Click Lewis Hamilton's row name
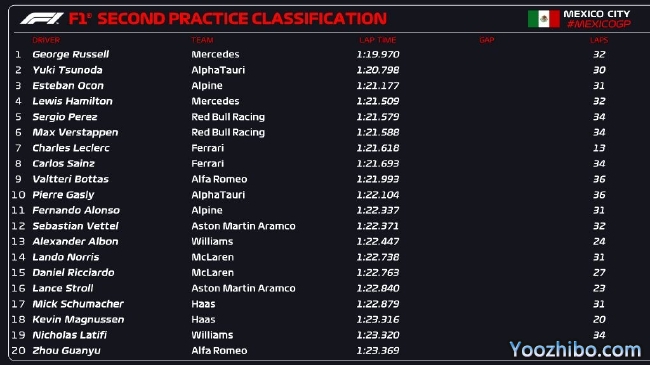 [73, 101]
